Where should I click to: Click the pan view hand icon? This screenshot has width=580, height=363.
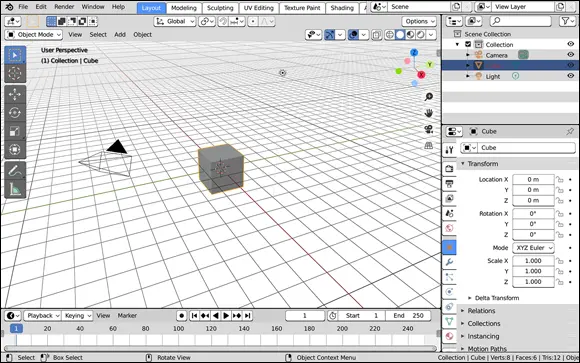coord(428,113)
